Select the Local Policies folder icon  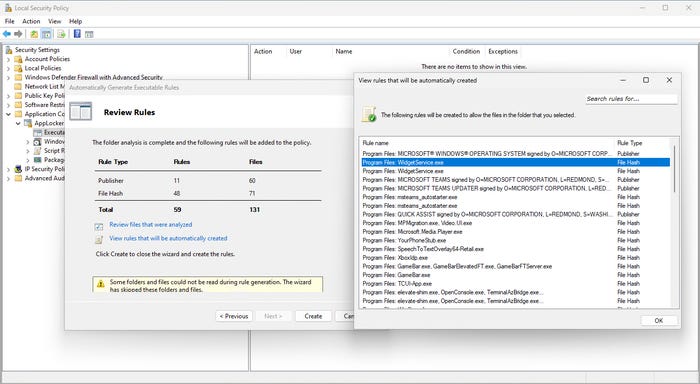[x=18, y=68]
